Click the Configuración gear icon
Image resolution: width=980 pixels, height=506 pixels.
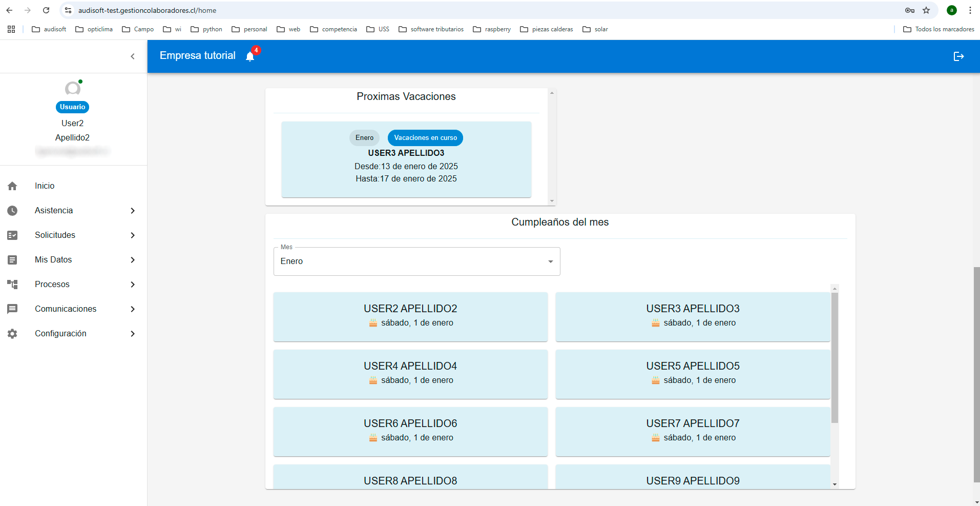[x=12, y=334]
